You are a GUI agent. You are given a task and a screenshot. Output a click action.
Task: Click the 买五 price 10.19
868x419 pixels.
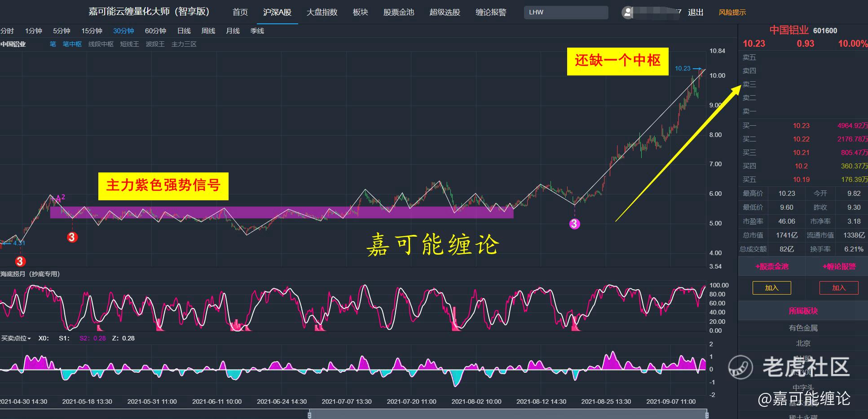tap(801, 180)
